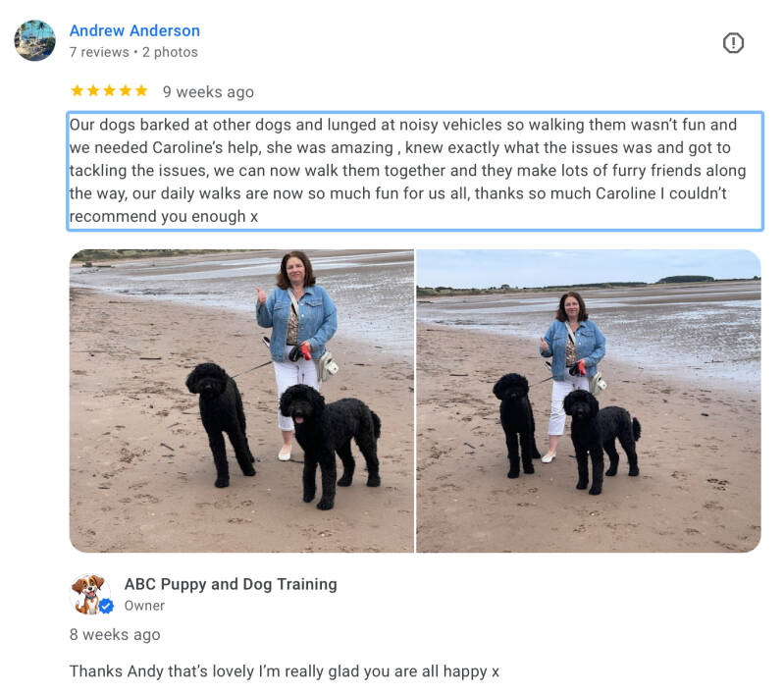
Task: Open Andrew Anderson's profile avatar
Action: [x=35, y=40]
